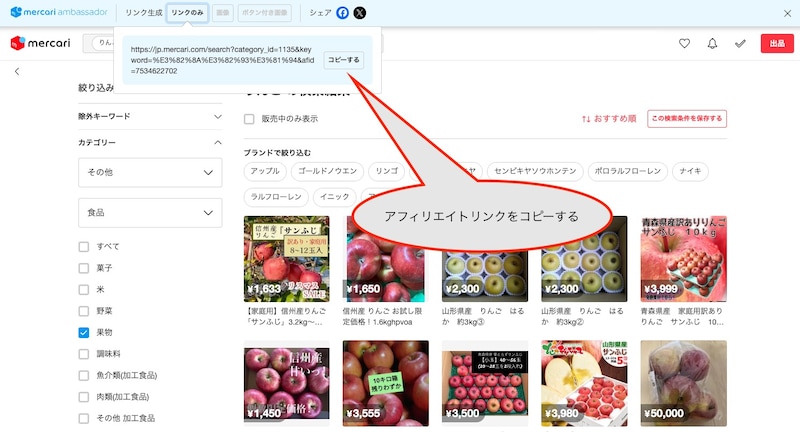Filter by brand ゴールドノウエン
The height and width of the screenshot is (432, 800).
click(x=327, y=171)
